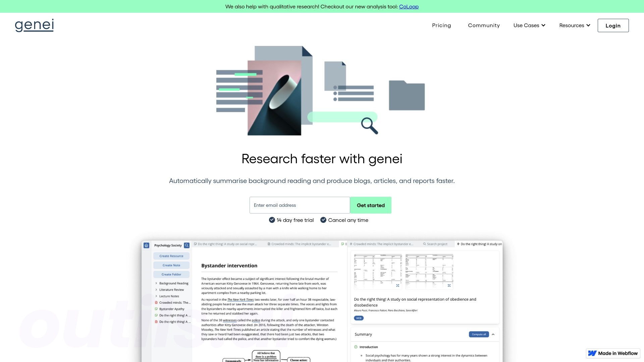Click the Create Folder button icon

point(171,274)
